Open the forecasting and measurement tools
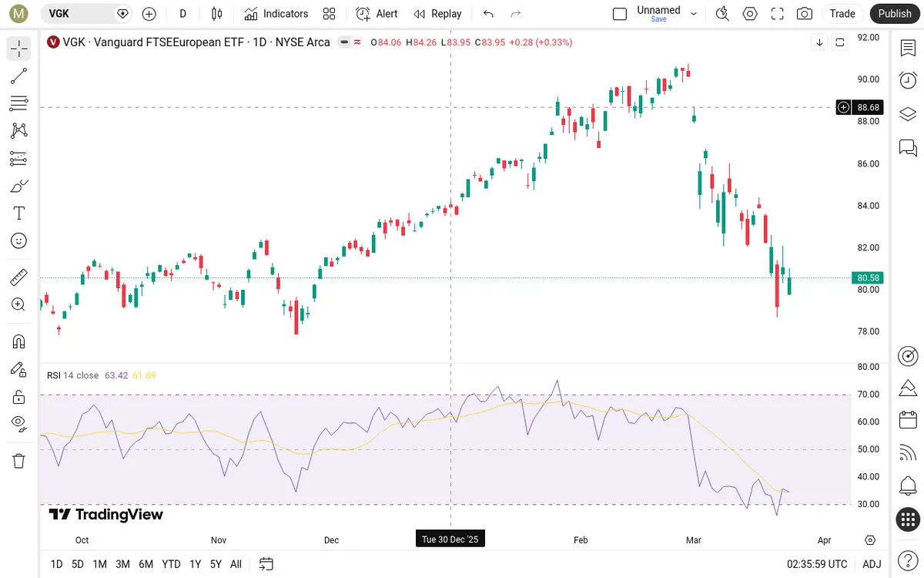Viewport: 924px width, 578px height. coord(19,159)
